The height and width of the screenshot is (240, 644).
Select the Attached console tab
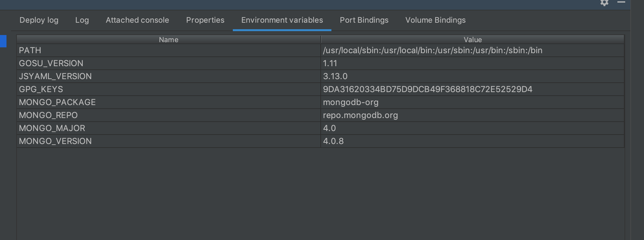[x=137, y=20]
